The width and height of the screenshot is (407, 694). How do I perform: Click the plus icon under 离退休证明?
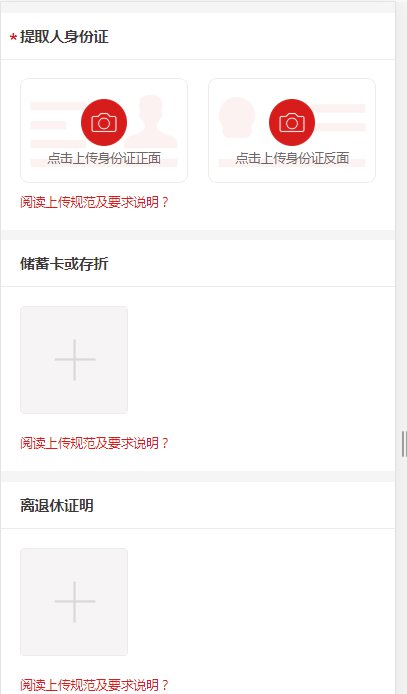[x=75, y=601]
